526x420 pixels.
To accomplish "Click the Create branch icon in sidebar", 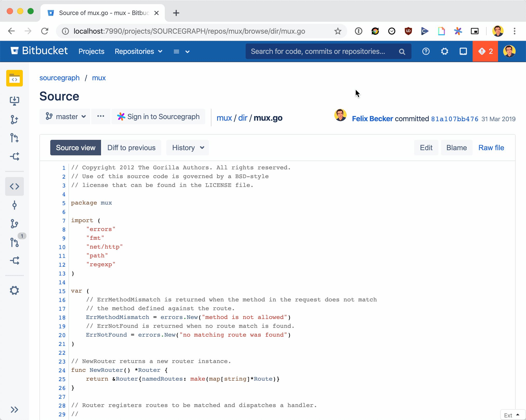I will coord(15,119).
